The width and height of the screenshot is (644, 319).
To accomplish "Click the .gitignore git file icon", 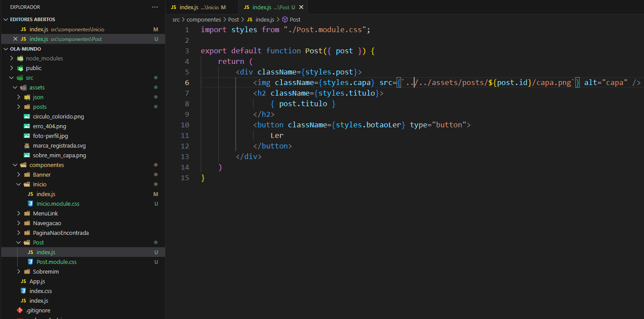I will pyautogui.click(x=19, y=310).
